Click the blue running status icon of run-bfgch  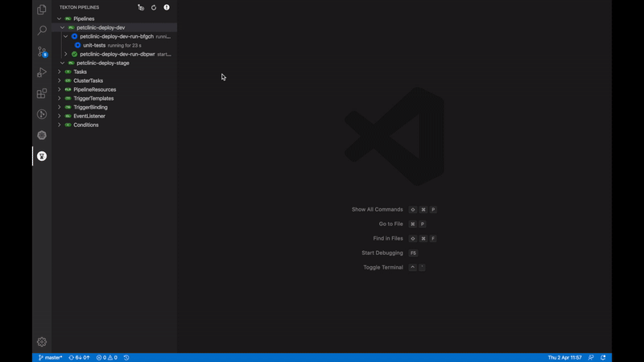[74, 36]
